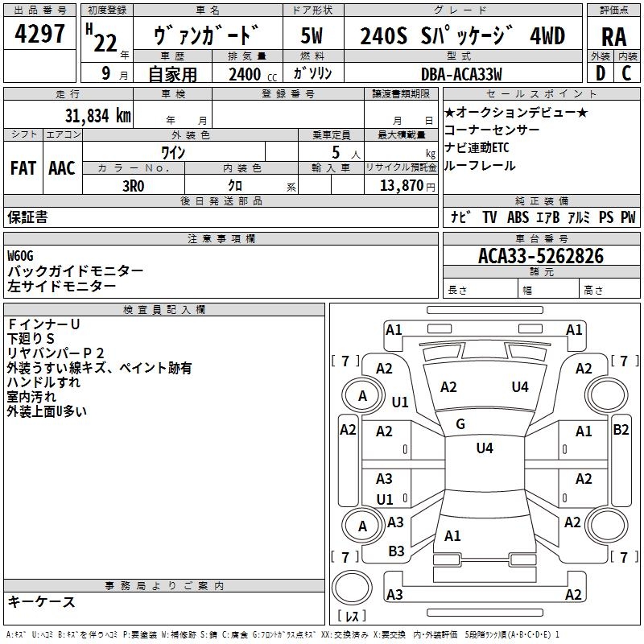
Task: Select the exterior grade letter D
Action: [x=600, y=73]
